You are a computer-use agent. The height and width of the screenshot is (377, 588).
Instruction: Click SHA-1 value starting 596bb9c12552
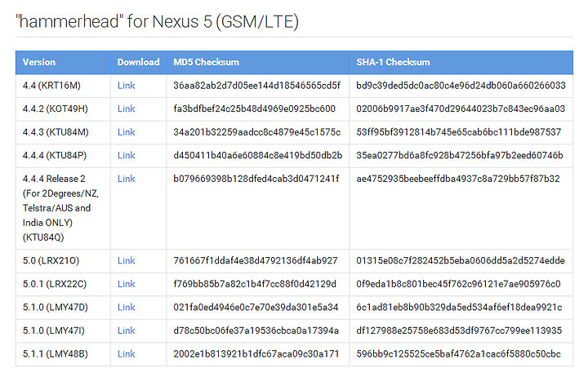pyautogui.click(x=459, y=354)
